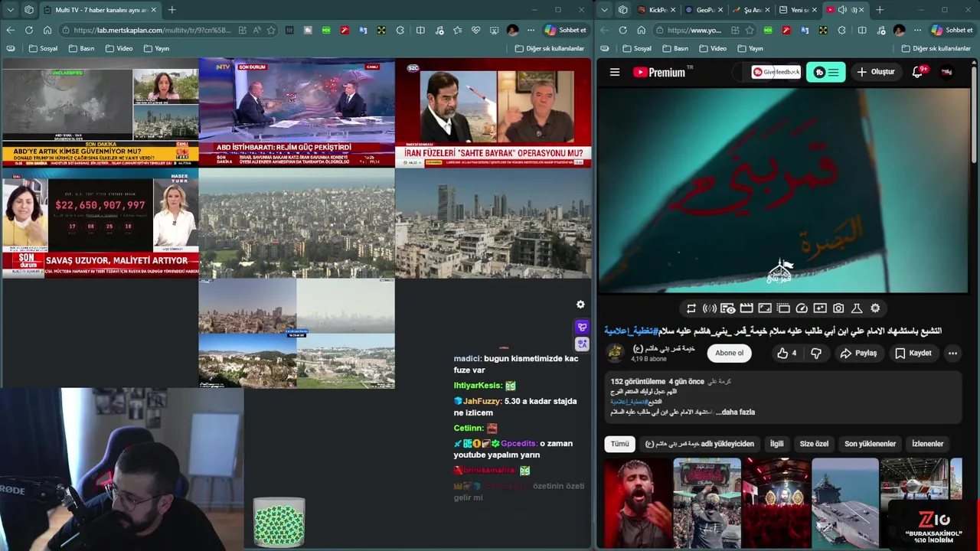Open profile avatar in left browser toolbar
The width and height of the screenshot is (980, 551).
point(512,30)
